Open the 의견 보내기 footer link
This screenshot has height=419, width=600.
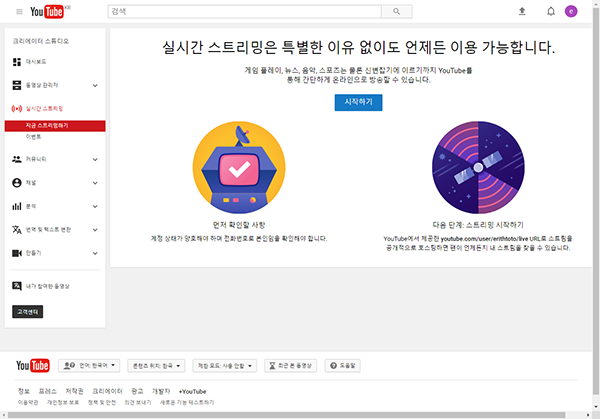(x=138, y=403)
